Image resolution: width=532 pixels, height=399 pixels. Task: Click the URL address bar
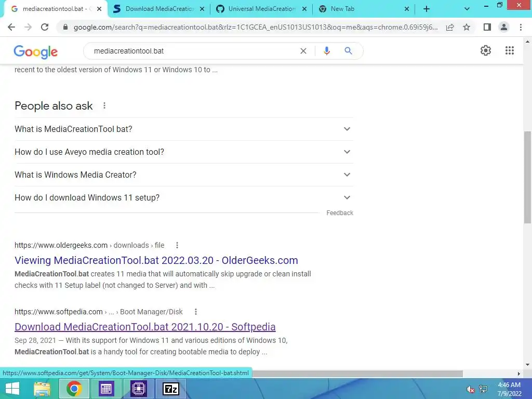pyautogui.click(x=256, y=27)
